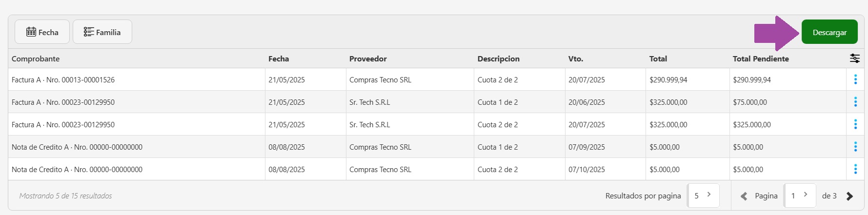Viewport: 868px width, 215px height.
Task: Sort by the Proveedor column header
Action: (368, 59)
